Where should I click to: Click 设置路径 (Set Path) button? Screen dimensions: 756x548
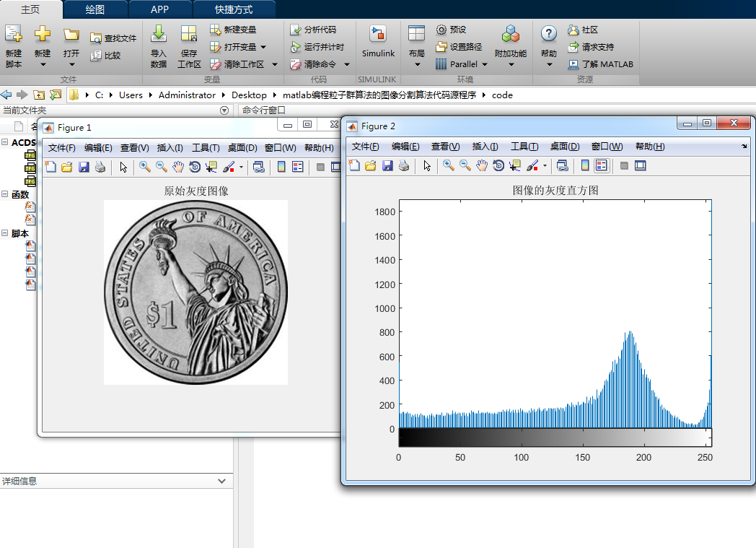tap(459, 47)
